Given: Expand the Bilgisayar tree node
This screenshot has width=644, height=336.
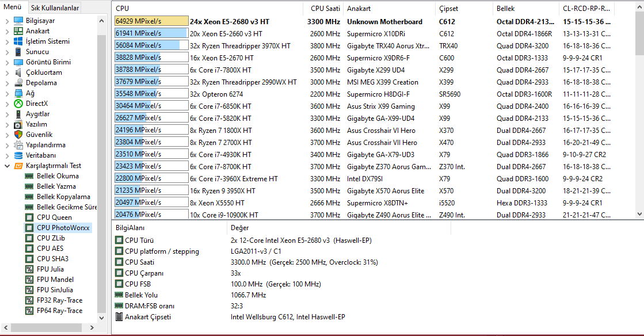Looking at the screenshot, I should coord(7,21).
